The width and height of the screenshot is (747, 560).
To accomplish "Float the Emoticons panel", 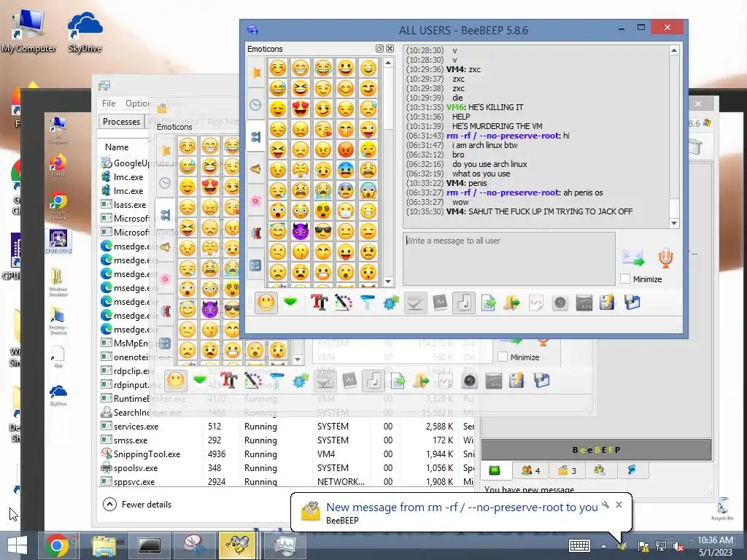I will 379,49.
